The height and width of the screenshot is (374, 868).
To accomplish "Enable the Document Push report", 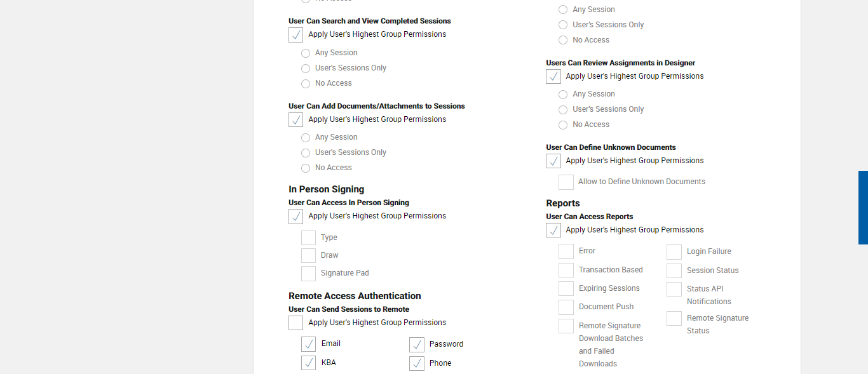I will [566, 307].
